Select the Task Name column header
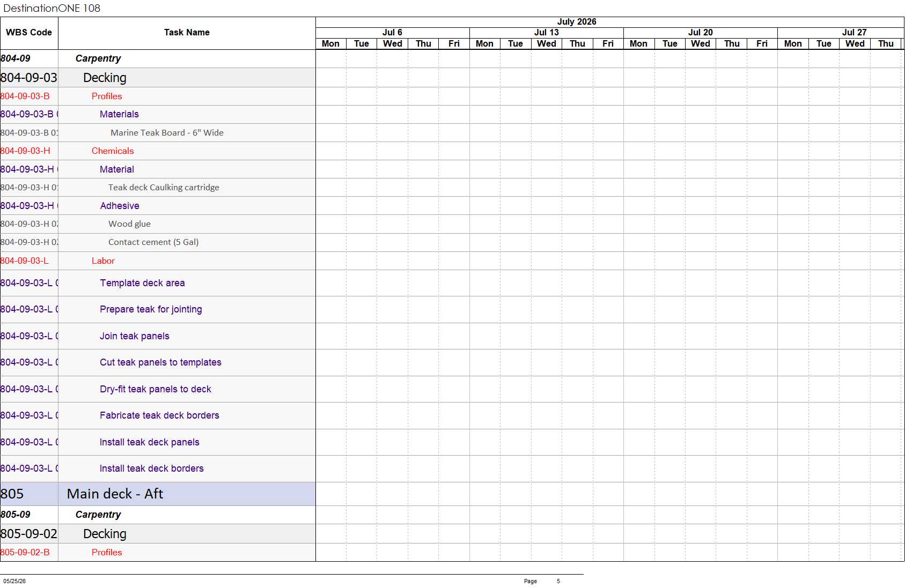This screenshot has width=905, height=588. pyautogui.click(x=187, y=33)
